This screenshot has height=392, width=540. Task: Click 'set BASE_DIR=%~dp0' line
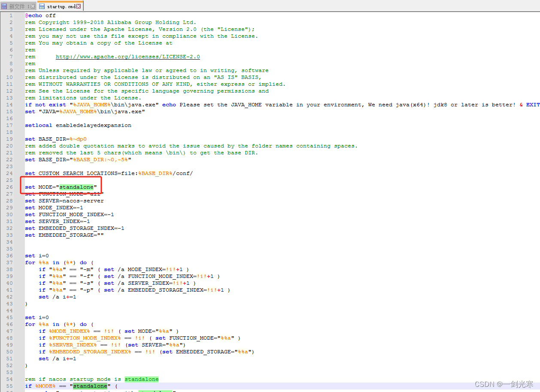tap(56, 139)
